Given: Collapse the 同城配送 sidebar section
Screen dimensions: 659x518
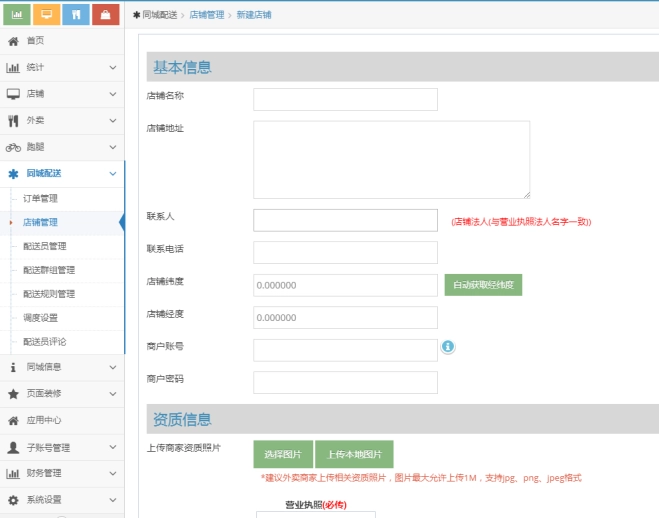Looking at the screenshot, I should click(x=62, y=173).
